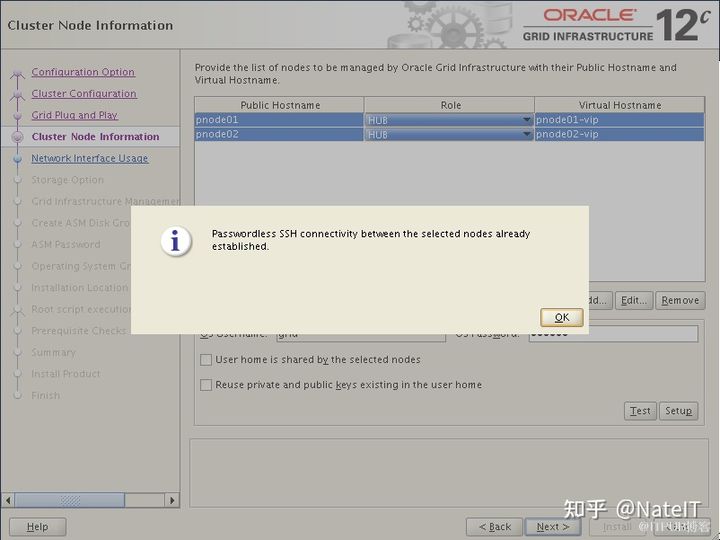This screenshot has width=720, height=540.
Task: Click the Setup SSH button
Action: [x=679, y=411]
